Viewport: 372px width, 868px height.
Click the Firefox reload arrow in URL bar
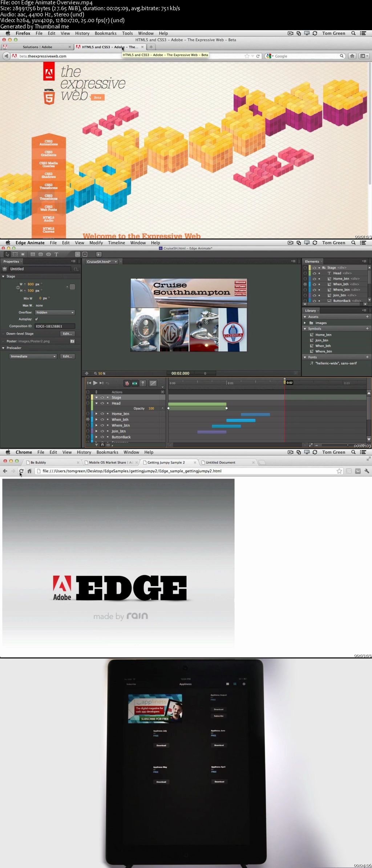tap(258, 56)
